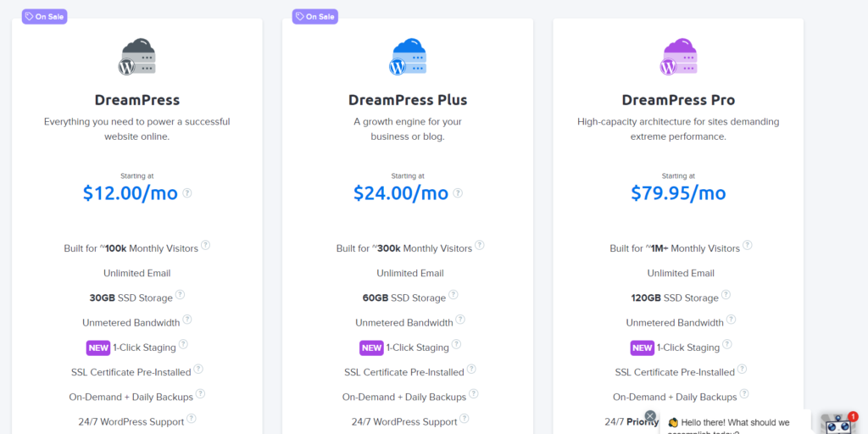Click the $79.95/mo price
The image size is (868, 434).
(679, 193)
